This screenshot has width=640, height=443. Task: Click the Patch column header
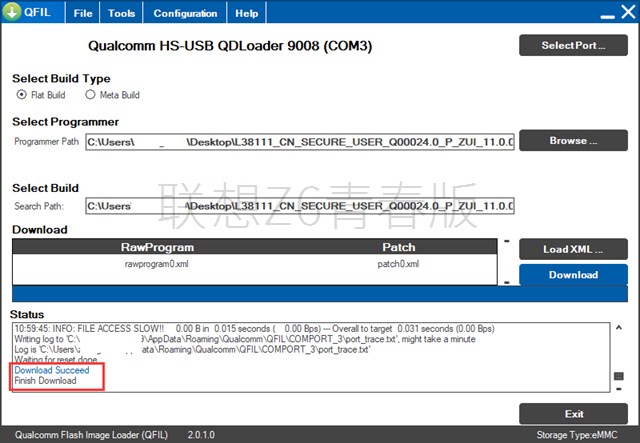tap(399, 247)
